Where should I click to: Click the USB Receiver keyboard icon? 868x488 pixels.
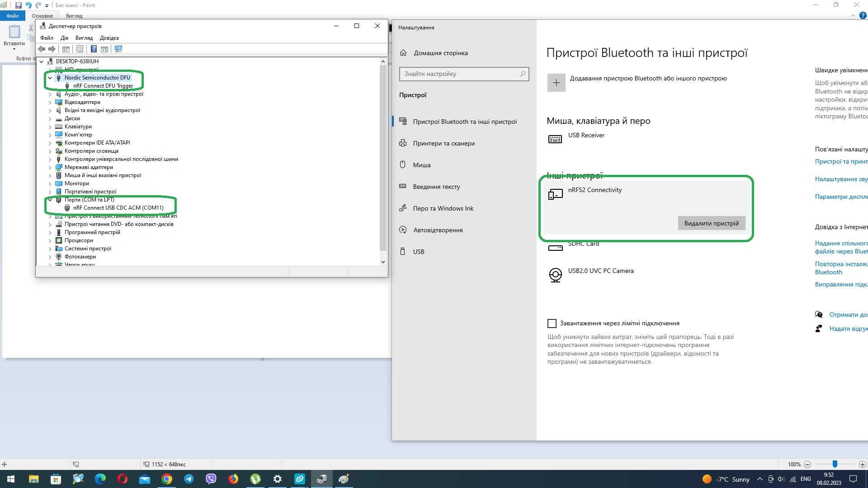555,139
